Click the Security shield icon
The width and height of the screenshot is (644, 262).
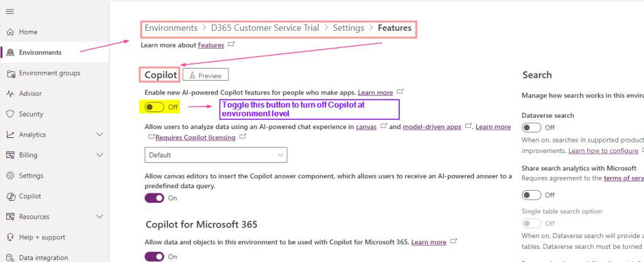click(10, 114)
